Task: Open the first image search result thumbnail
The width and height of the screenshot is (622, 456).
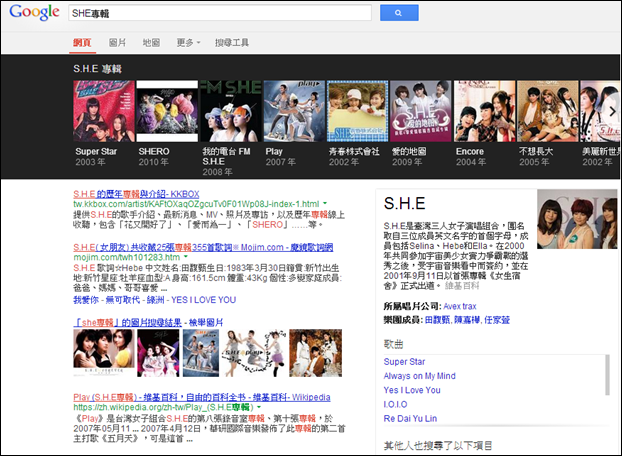Action: (104, 353)
